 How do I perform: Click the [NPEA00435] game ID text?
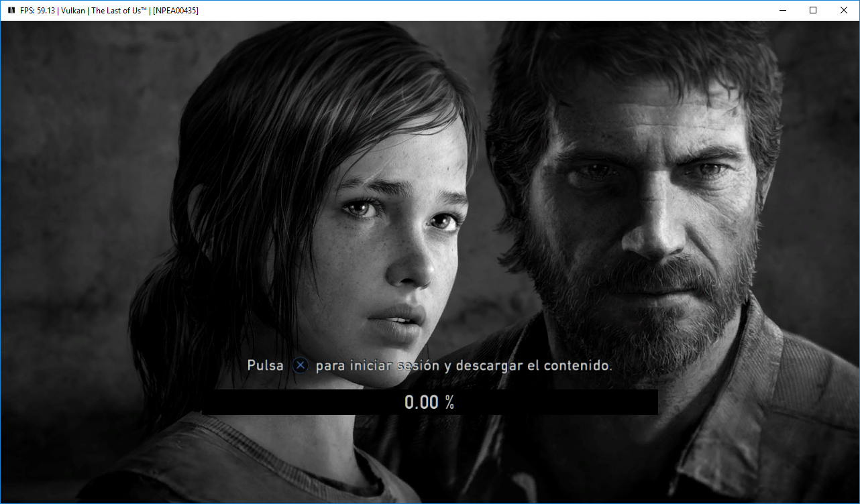176,11
